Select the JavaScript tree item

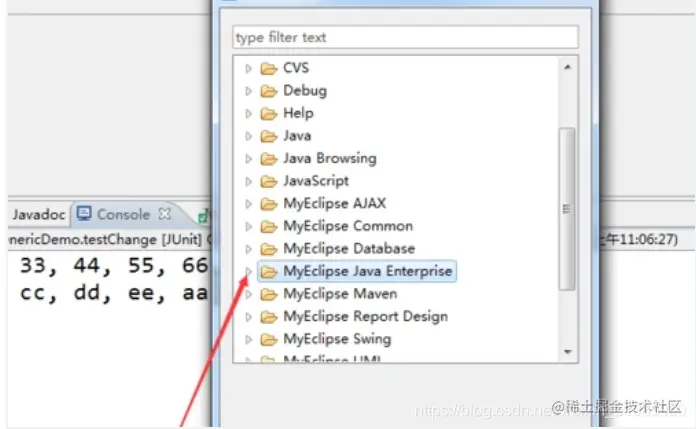click(x=316, y=181)
